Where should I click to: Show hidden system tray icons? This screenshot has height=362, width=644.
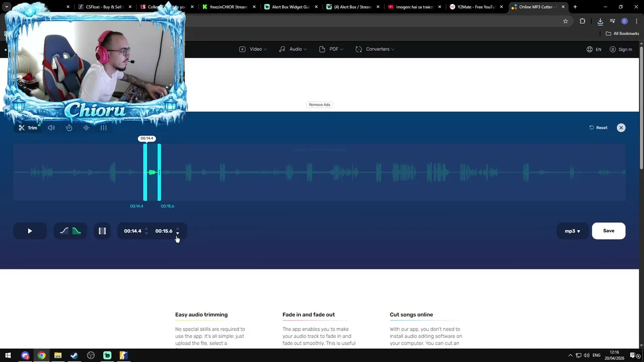pyautogui.click(x=570, y=355)
